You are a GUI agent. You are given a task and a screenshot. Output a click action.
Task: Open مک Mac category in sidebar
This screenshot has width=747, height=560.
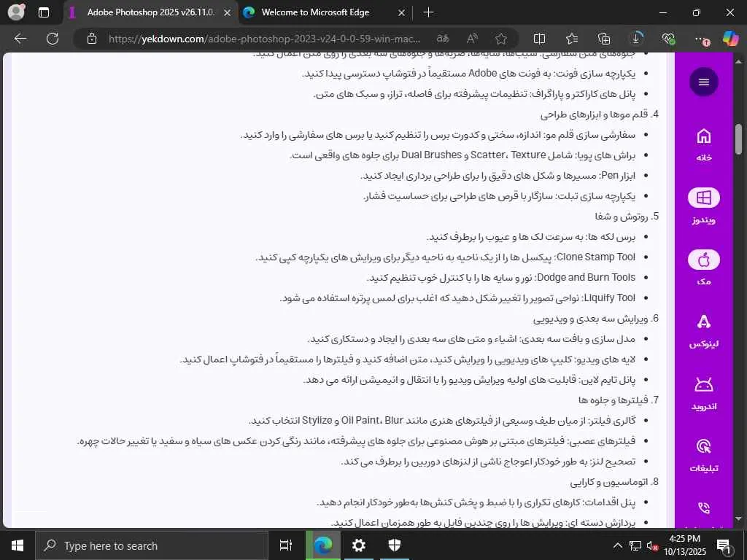[704, 268]
